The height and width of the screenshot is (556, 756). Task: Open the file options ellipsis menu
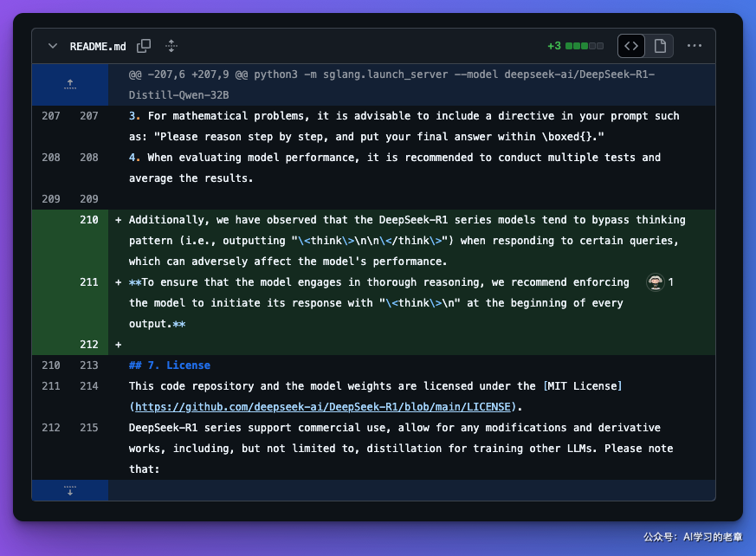(x=694, y=46)
